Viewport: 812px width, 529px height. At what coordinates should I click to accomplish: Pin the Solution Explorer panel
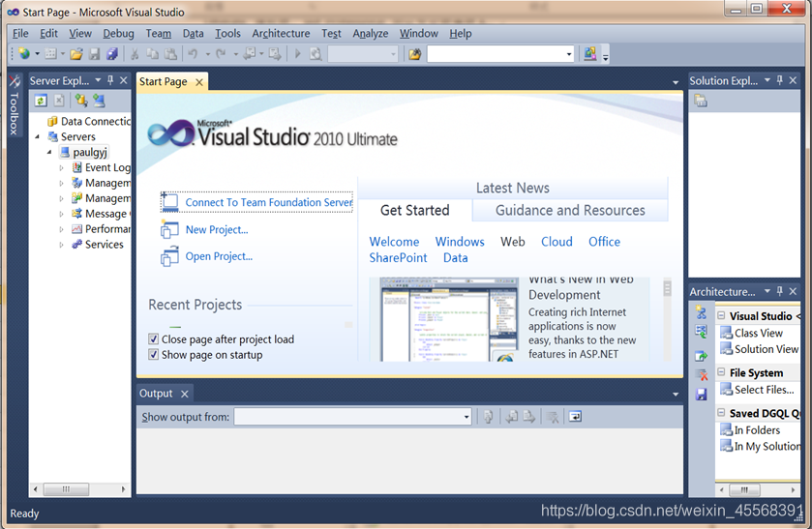click(x=780, y=80)
